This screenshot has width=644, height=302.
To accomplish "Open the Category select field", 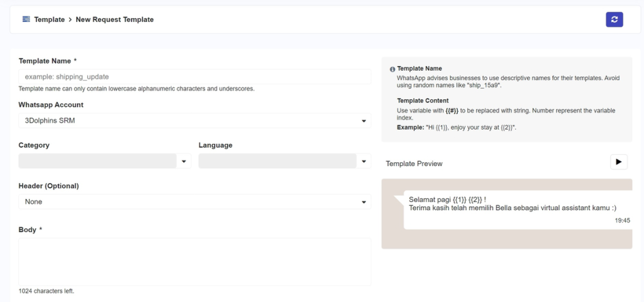I will pos(97,162).
